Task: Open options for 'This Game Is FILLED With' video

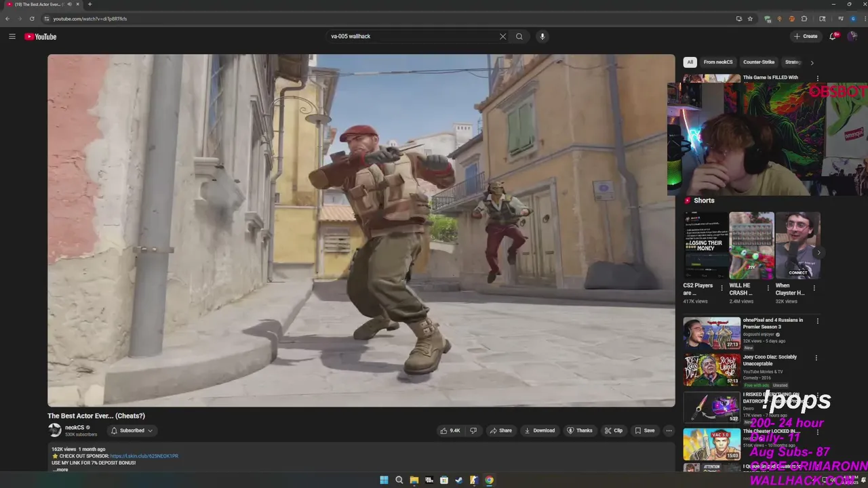Action: 817,78
